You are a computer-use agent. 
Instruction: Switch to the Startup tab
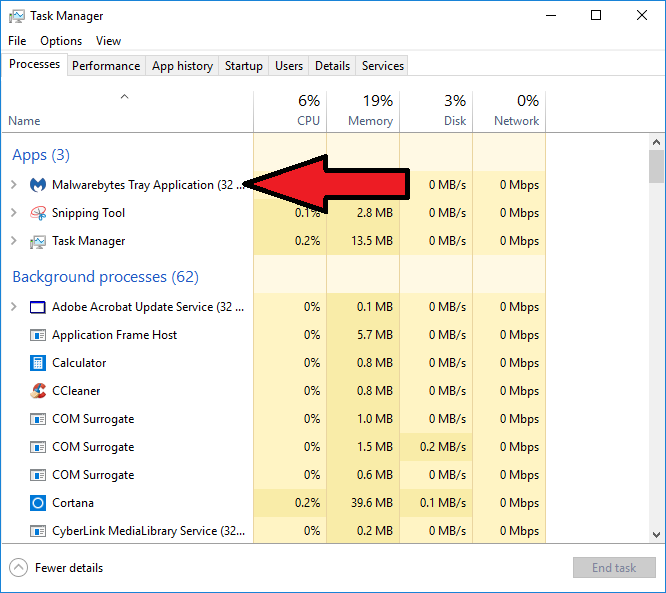click(x=243, y=66)
